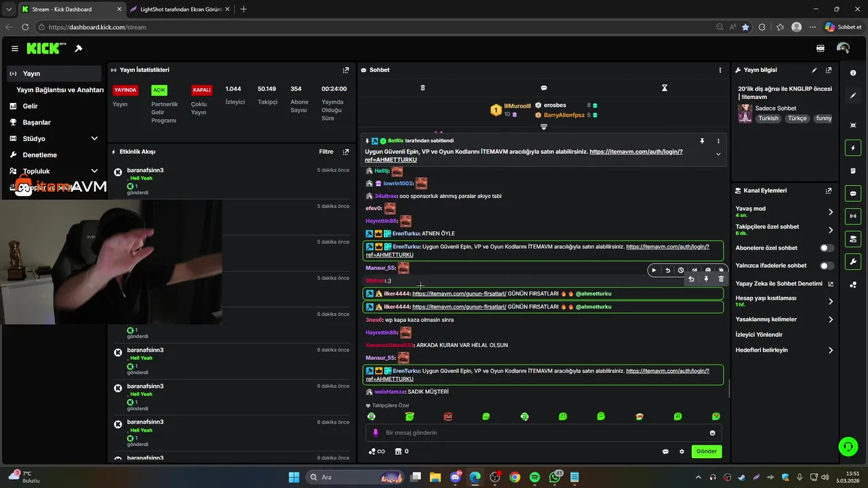This screenshot has height=488, width=868.
Task: Click the taskbar Ara search box
Action: (x=355, y=477)
